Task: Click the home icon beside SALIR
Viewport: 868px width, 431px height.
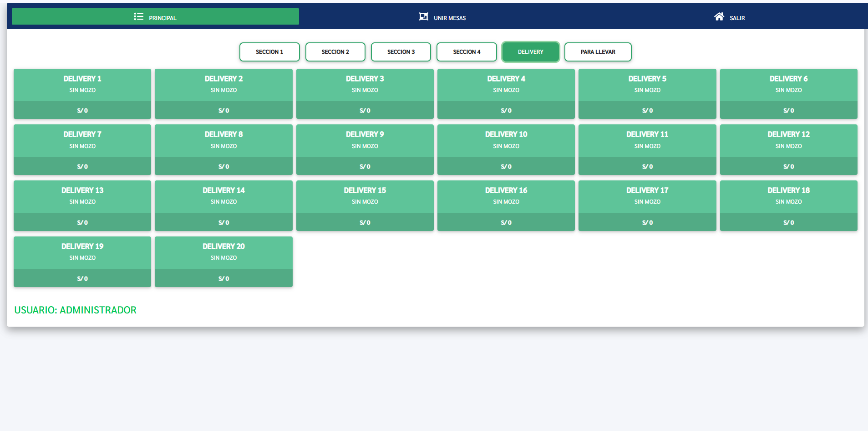Action: point(719,16)
